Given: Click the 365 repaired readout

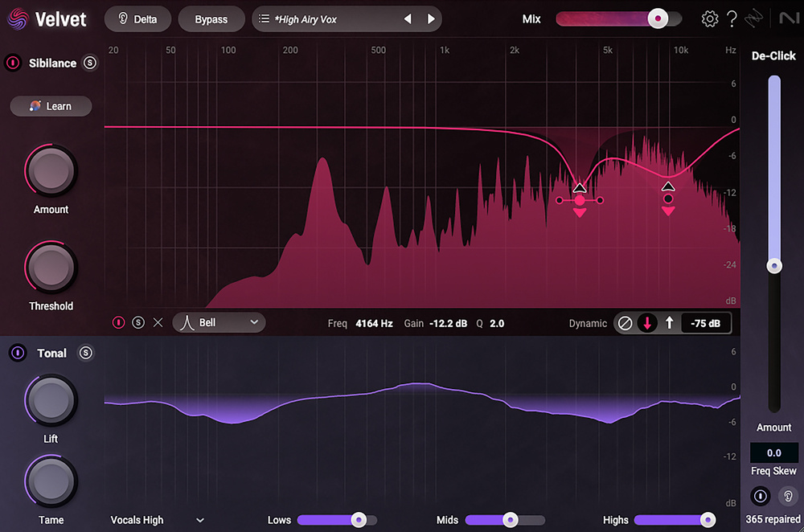Looking at the screenshot, I should [773, 519].
